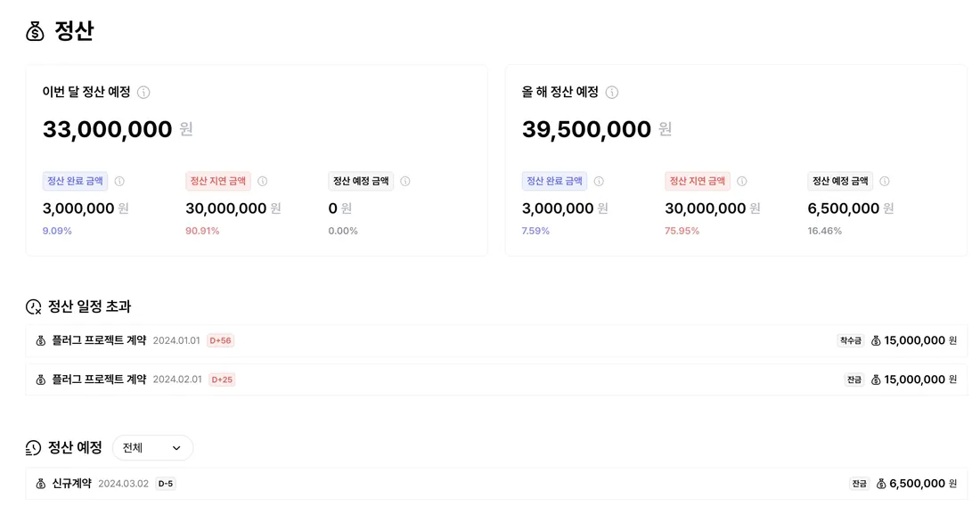Open 플러그 프로젝트 계약 dated 2024.01.01
Image resolution: width=980 pixels, height=514 pixels.
496,341
